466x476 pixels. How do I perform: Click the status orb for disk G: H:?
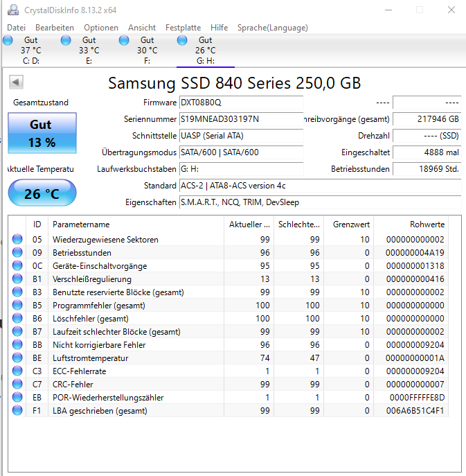pos(182,40)
